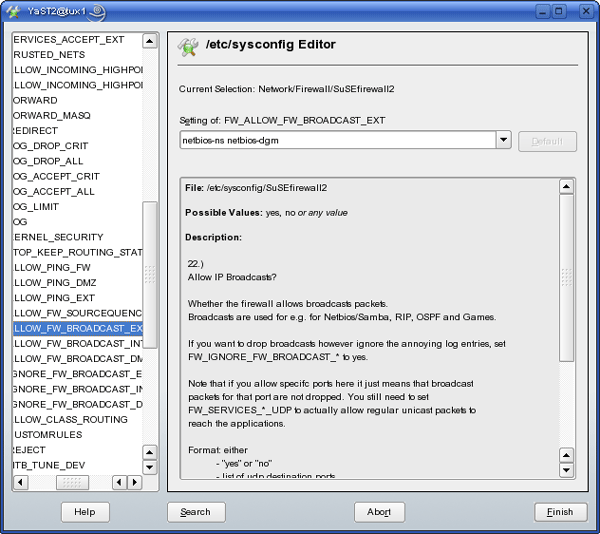Close the YaST2 window
The height and width of the screenshot is (534, 600).
click(586, 11)
